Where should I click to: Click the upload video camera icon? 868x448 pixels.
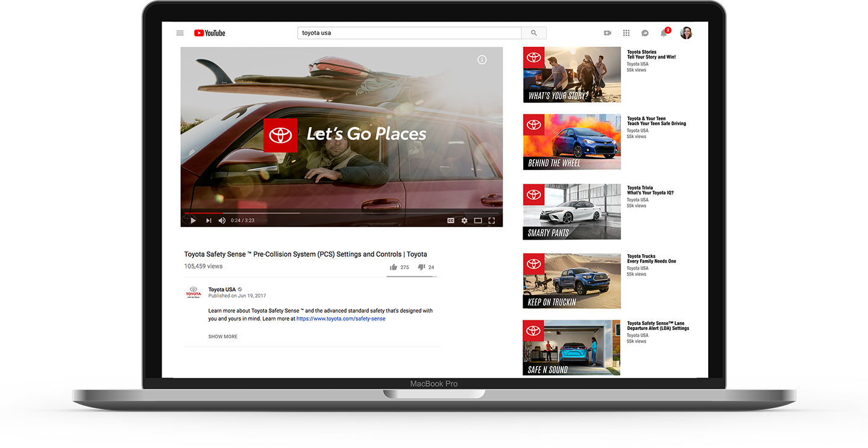[x=608, y=33]
